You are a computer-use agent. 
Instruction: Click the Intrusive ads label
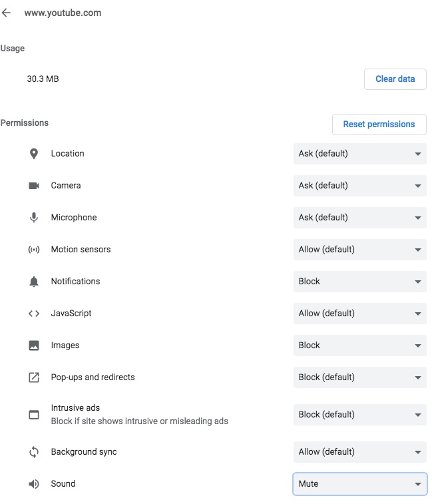[x=75, y=408]
